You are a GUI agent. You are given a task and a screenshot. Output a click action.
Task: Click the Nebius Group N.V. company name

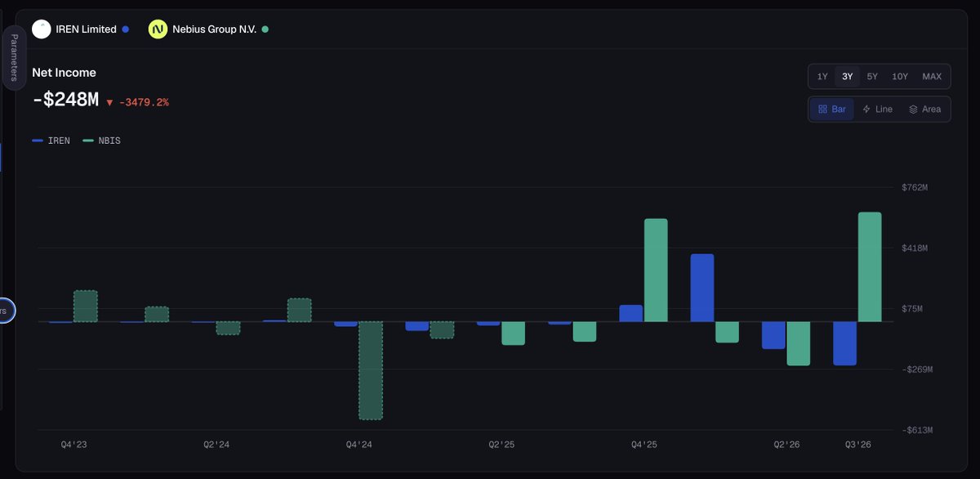click(214, 29)
